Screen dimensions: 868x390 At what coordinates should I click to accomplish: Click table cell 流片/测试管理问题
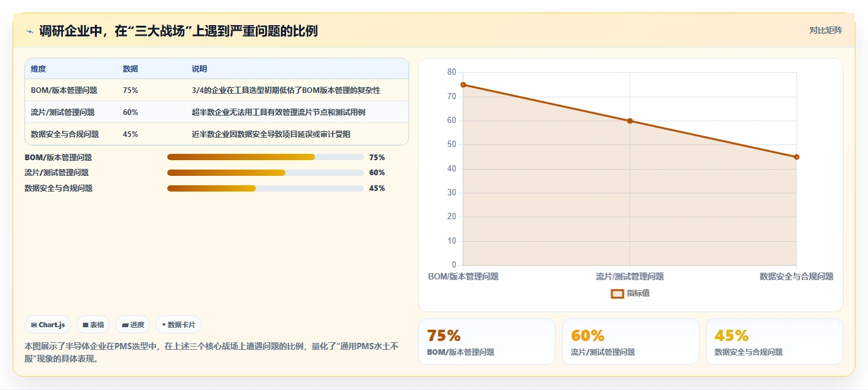click(63, 112)
